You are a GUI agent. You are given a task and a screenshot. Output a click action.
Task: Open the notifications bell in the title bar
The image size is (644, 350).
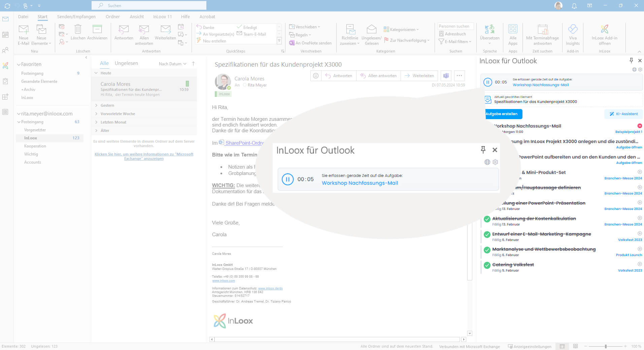click(574, 6)
